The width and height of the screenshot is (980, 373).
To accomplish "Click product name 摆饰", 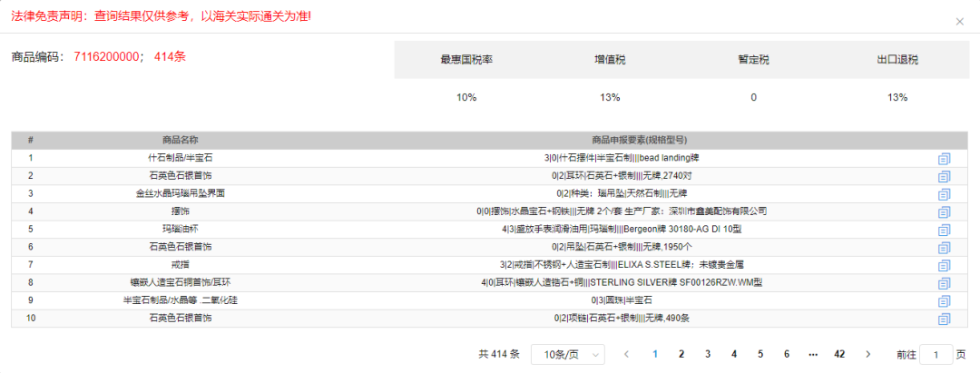I will point(180,211).
